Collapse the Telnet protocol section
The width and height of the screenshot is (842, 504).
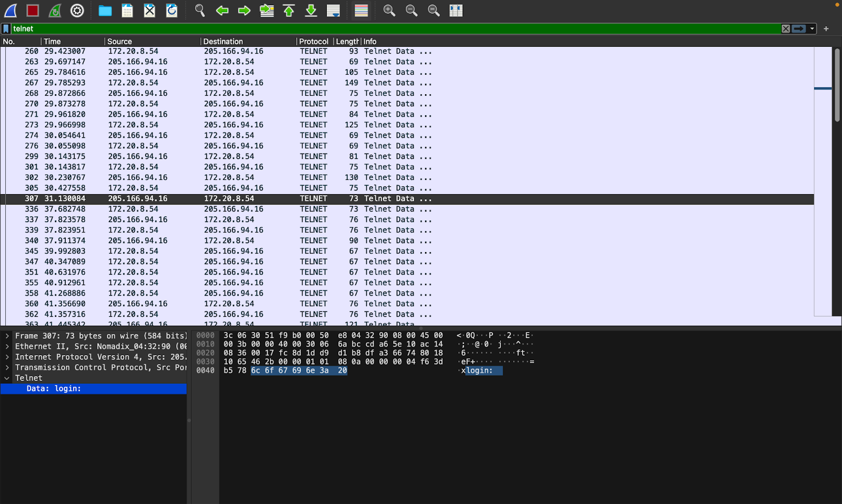7,378
